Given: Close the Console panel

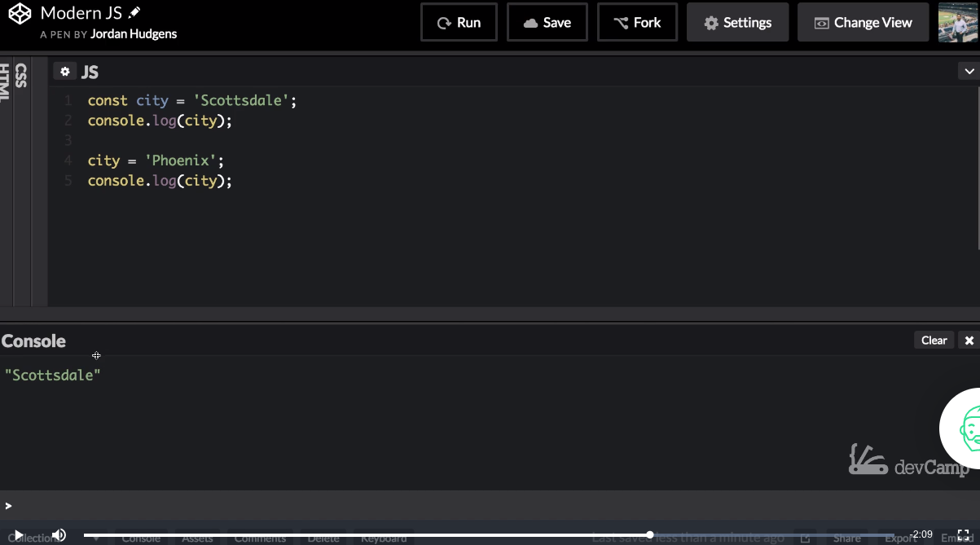Looking at the screenshot, I should point(969,341).
